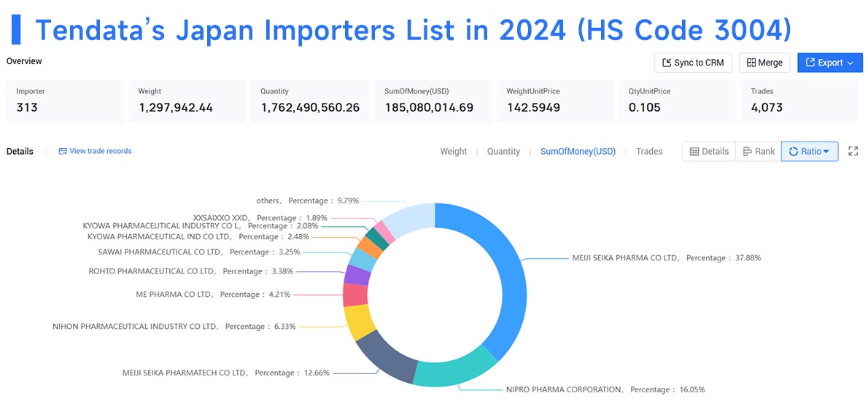Image resolution: width=868 pixels, height=404 pixels.
Task: Click the Overview heading
Action: tap(24, 61)
